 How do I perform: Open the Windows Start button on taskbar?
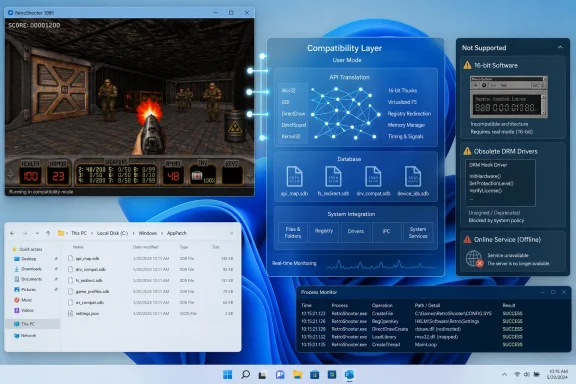(x=227, y=374)
